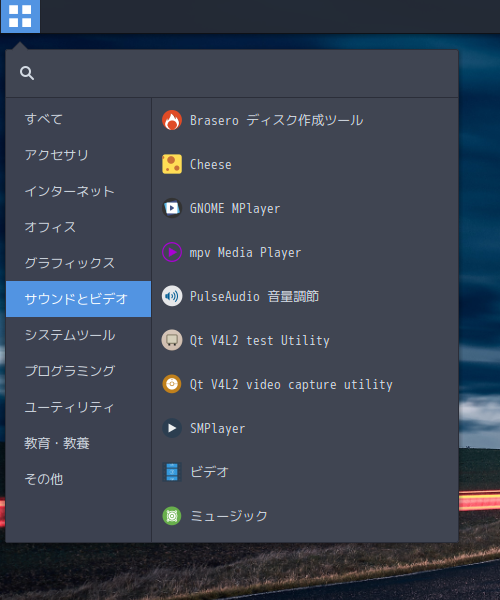This screenshot has width=500, height=600.
Task: Open the アクセサリ category
Action: 78,155
